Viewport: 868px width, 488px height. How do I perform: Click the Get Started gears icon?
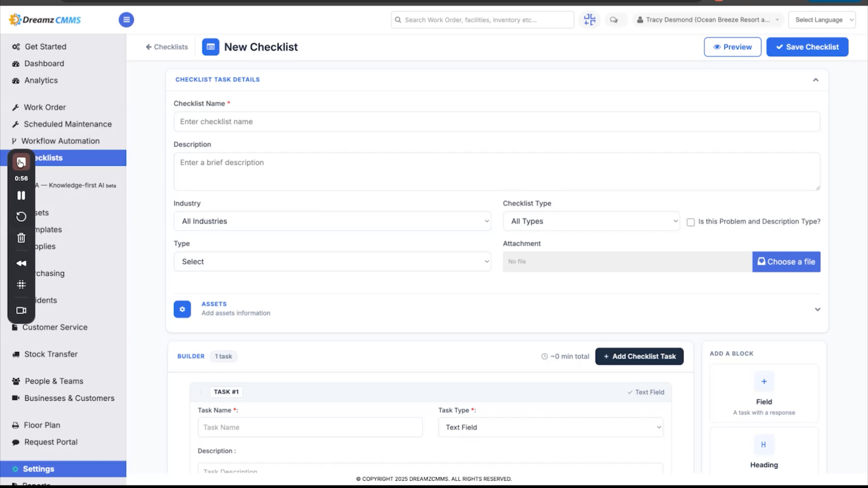pos(16,47)
